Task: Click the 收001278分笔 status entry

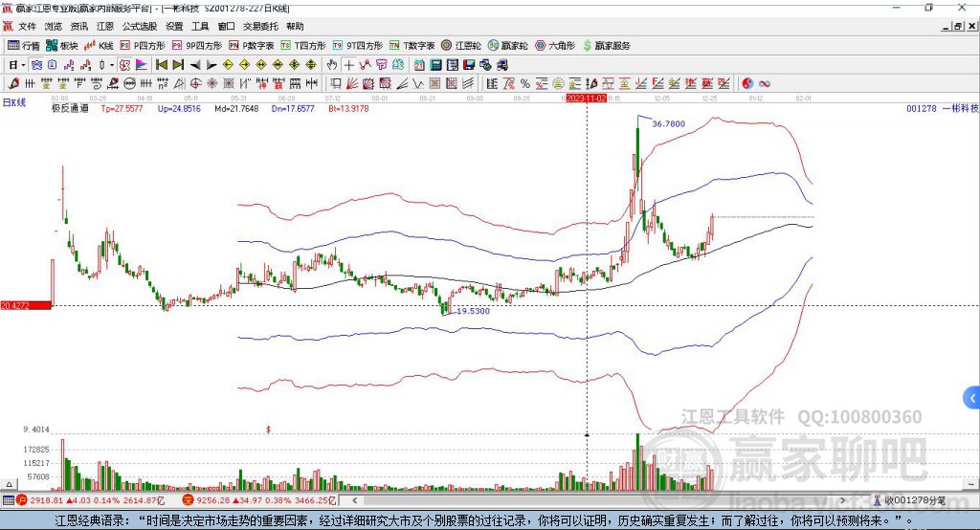Action: (910, 500)
